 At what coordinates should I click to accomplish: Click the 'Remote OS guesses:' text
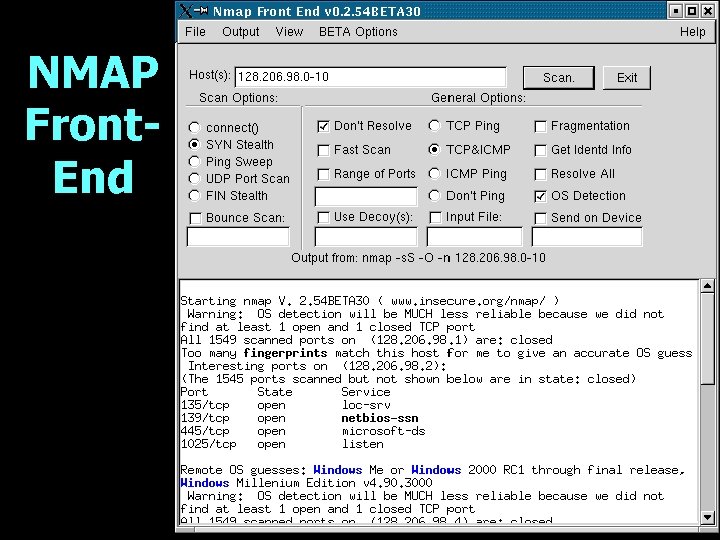[x=243, y=470]
